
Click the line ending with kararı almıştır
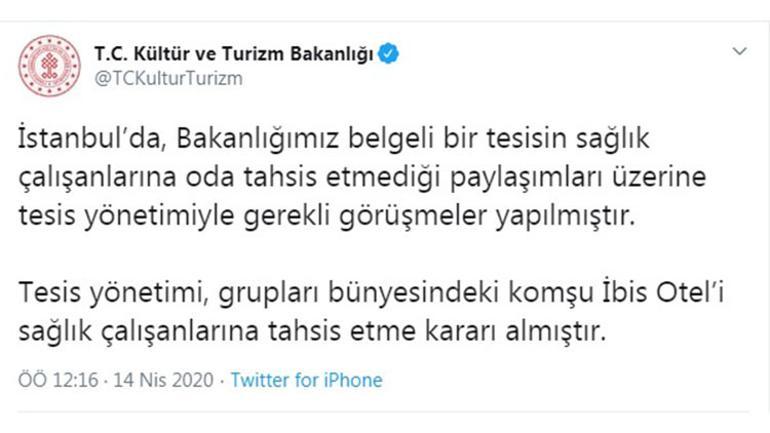click(312, 331)
